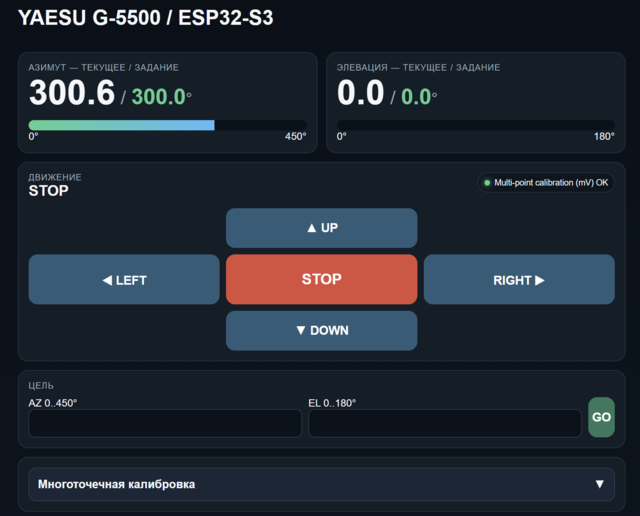Select the azimuth target 300.0° value
640x516 pixels.
tap(161, 97)
